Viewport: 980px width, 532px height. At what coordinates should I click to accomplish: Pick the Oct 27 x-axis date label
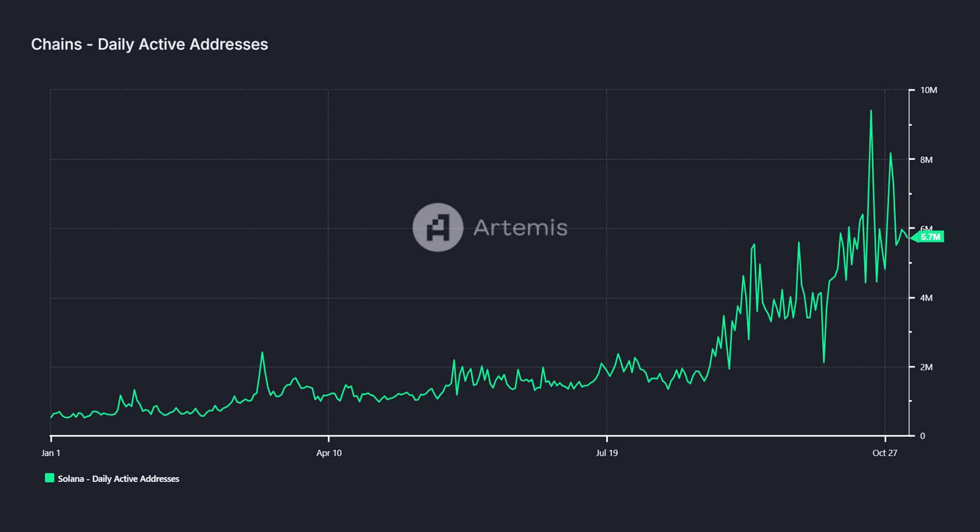884,453
